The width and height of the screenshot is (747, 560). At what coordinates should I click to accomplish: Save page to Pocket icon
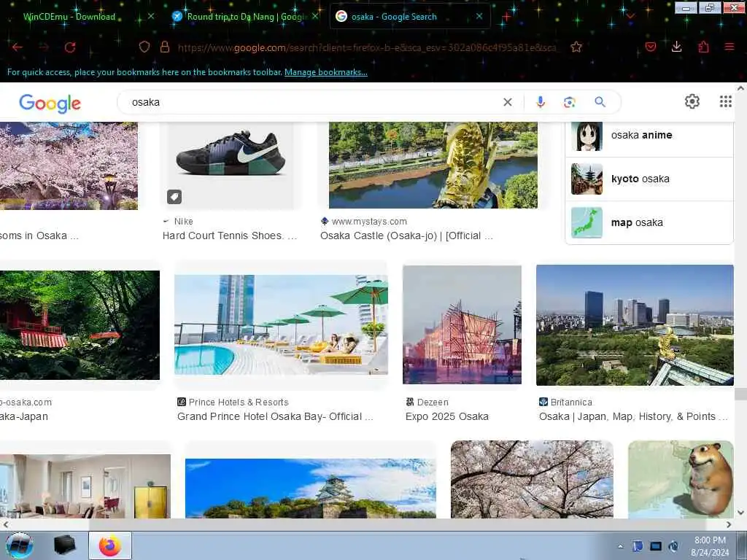pyautogui.click(x=651, y=47)
